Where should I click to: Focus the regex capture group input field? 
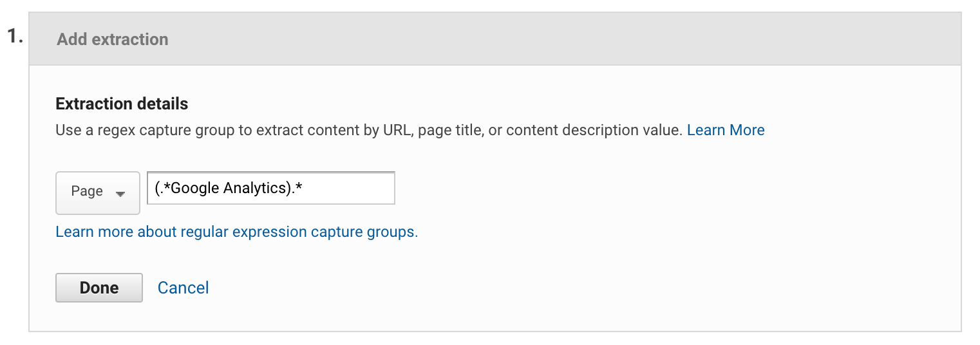271,188
